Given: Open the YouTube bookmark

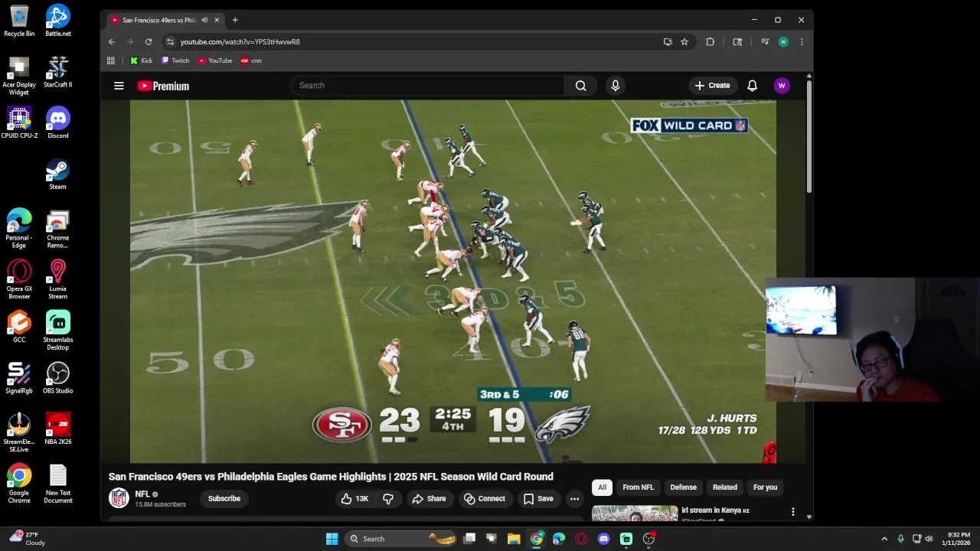Looking at the screenshot, I should pos(215,60).
